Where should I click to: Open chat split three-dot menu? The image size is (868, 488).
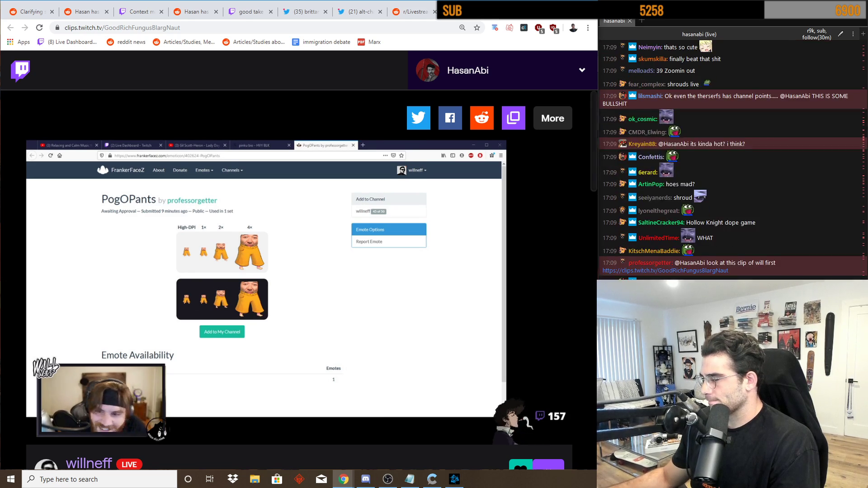click(853, 34)
